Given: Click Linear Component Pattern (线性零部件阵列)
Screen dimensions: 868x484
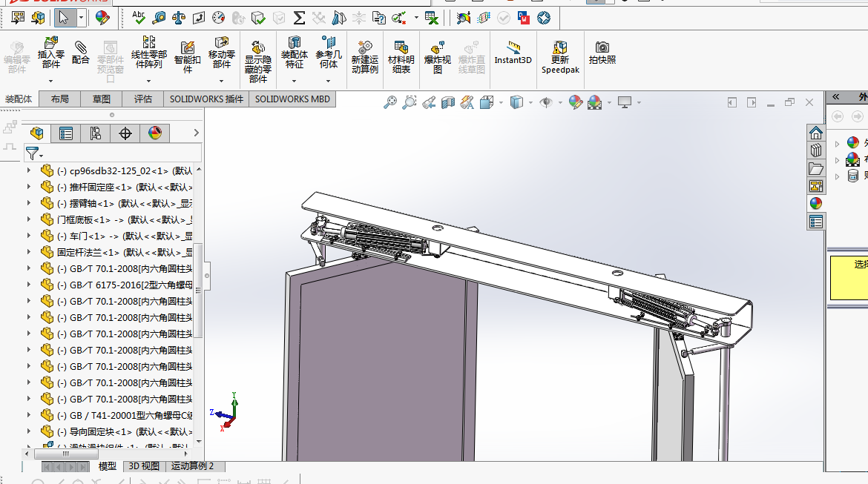Looking at the screenshot, I should coord(149,52).
